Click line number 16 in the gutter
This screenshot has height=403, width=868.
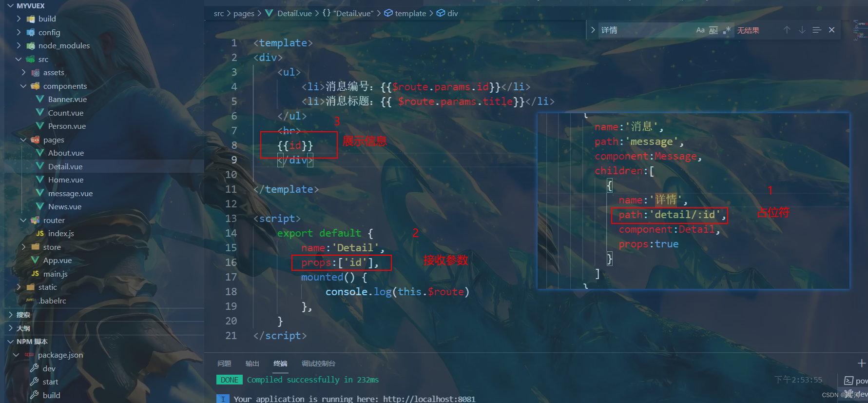[x=231, y=262]
